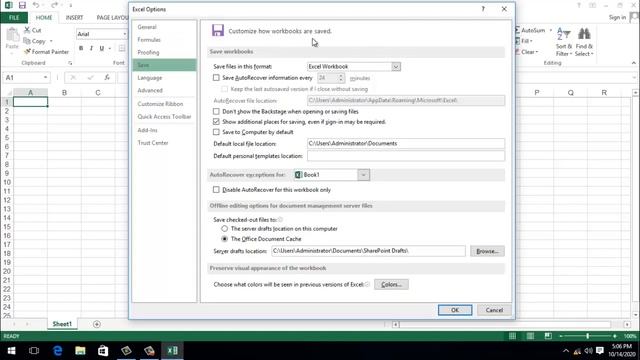Open AutoRecover exceptions Book1 dropdown

point(363,175)
